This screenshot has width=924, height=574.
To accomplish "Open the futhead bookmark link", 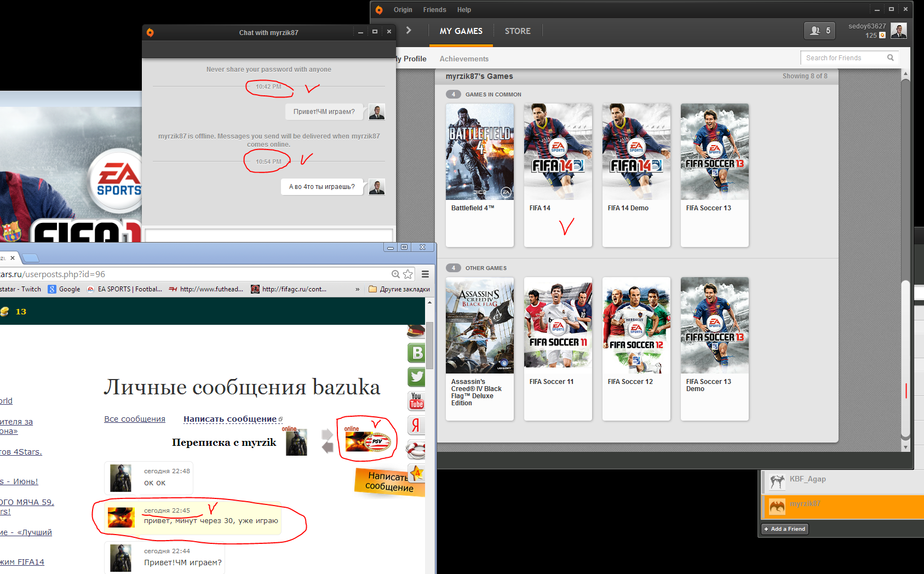I will 206,289.
